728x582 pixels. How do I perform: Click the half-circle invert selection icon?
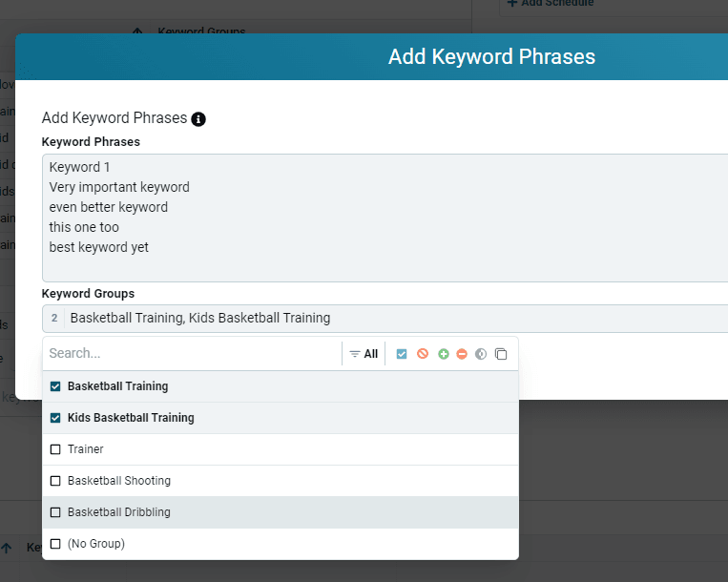tap(481, 354)
